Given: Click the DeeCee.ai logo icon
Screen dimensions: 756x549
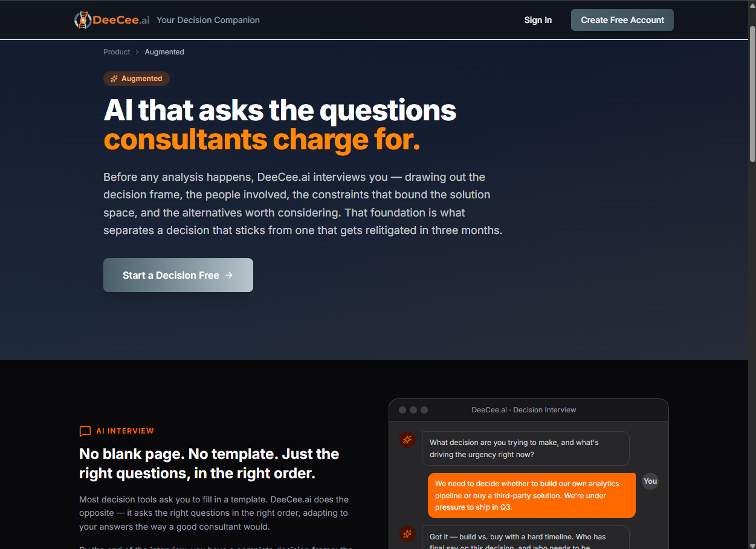Looking at the screenshot, I should (83, 20).
